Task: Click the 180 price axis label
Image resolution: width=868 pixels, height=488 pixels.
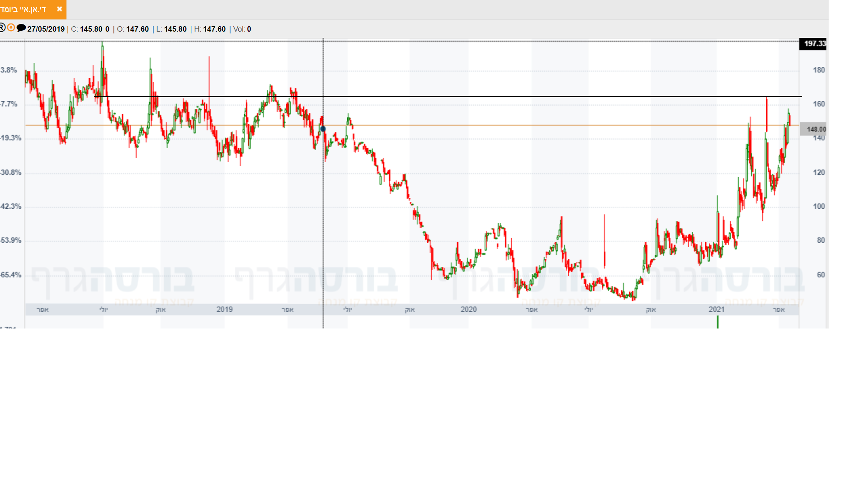Action: 819,70
